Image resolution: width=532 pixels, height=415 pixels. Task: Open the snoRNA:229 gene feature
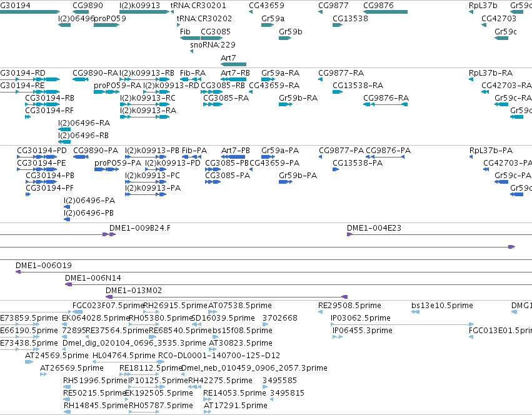click(192, 51)
